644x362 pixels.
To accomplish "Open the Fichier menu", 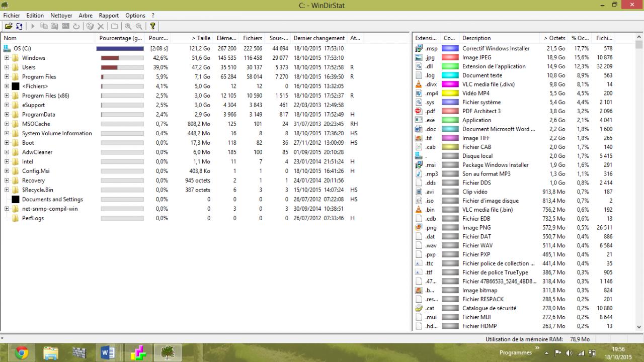I will point(12,16).
